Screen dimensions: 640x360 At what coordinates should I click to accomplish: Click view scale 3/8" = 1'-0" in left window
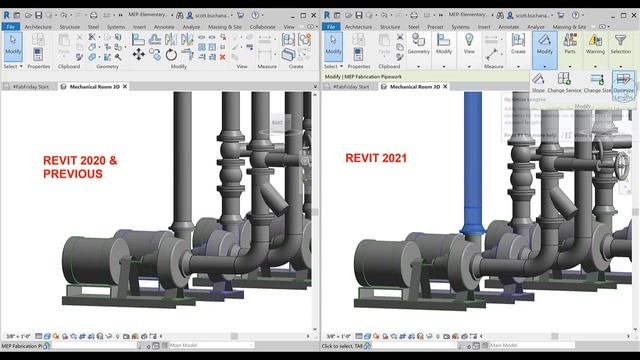point(18,336)
